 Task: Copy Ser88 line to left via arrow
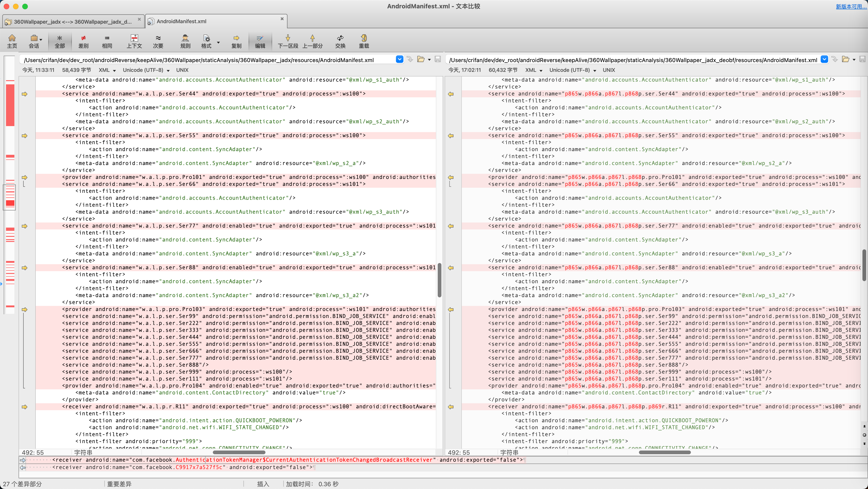click(451, 268)
